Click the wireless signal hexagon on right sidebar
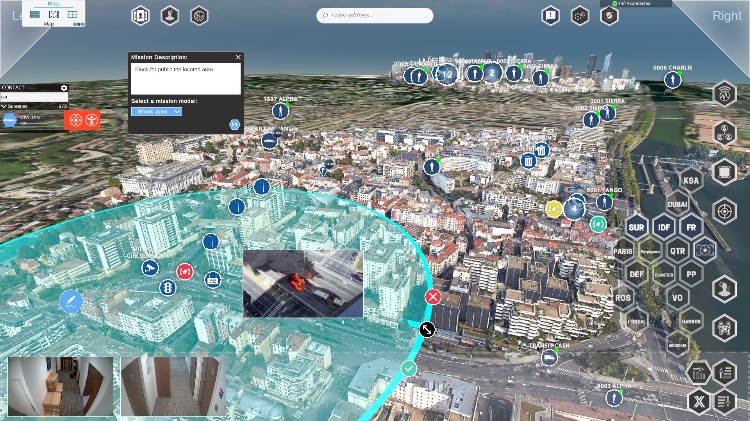The image size is (750, 421). (x=725, y=93)
